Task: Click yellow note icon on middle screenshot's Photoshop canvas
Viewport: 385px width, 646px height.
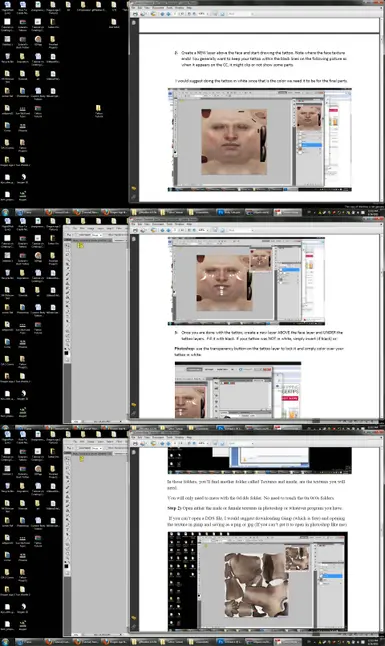Action: (80, 245)
